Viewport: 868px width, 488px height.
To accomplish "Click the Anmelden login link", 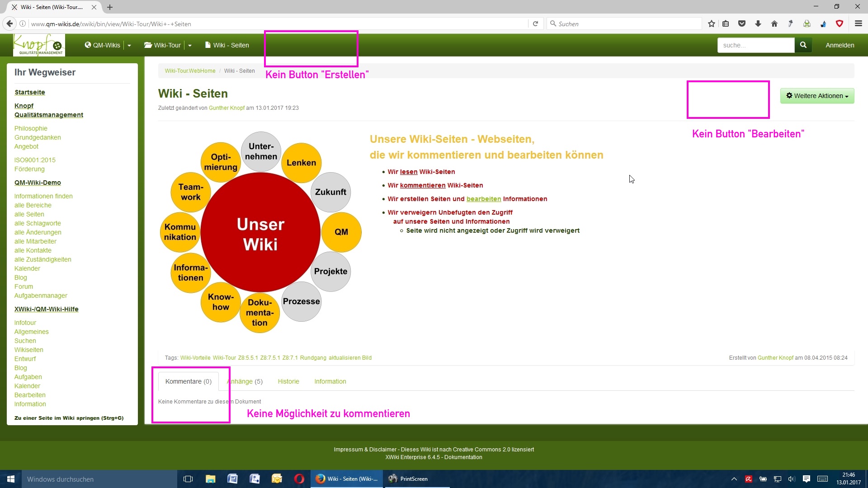I will (x=840, y=45).
